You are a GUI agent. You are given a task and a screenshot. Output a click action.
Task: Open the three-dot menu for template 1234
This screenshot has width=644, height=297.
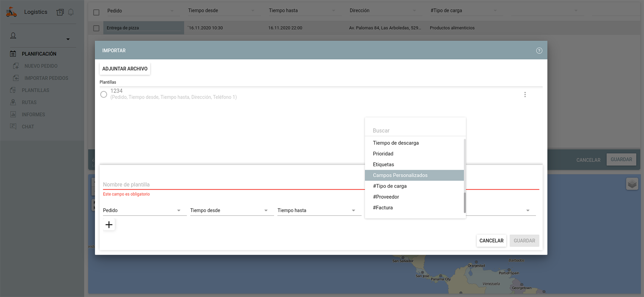tap(525, 94)
